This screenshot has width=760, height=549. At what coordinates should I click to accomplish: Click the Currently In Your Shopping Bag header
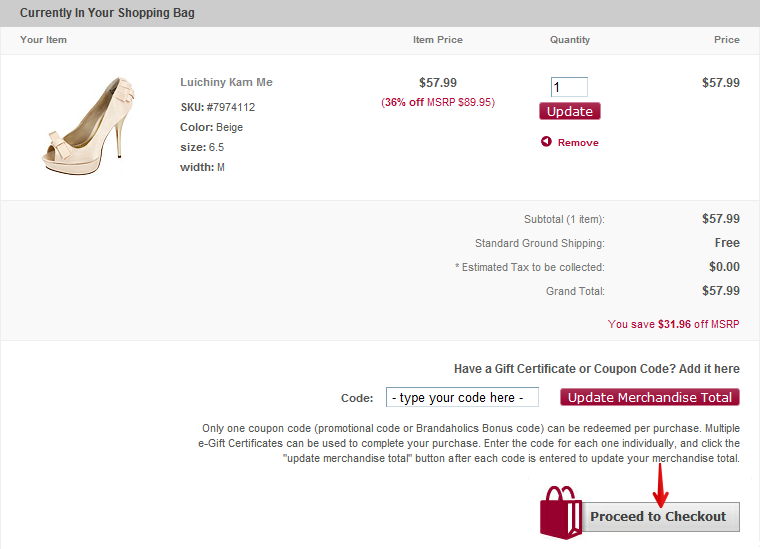click(107, 13)
